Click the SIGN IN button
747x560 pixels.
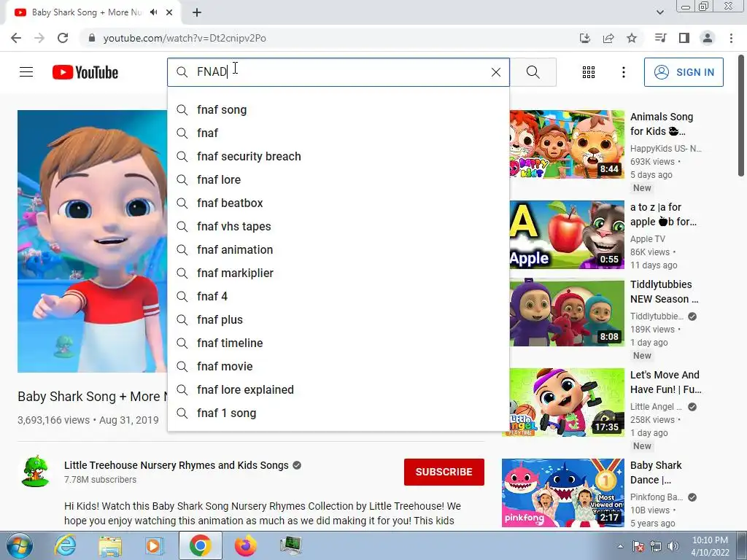click(x=684, y=72)
